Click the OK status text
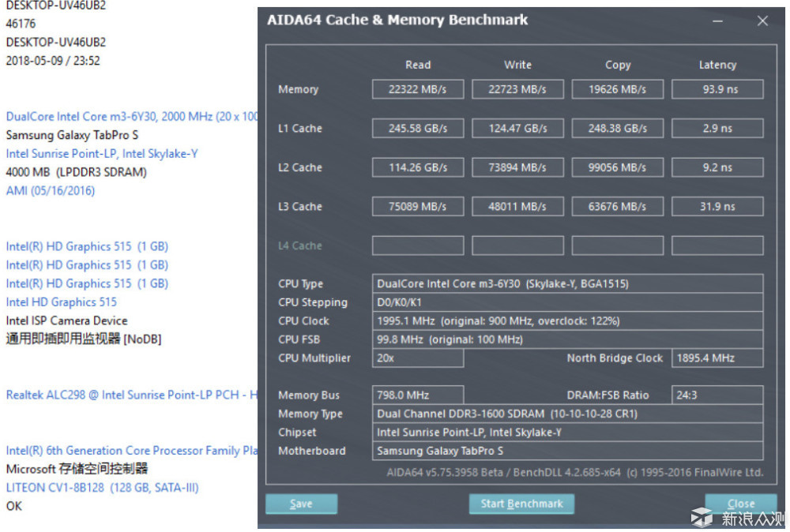 (x=13, y=506)
